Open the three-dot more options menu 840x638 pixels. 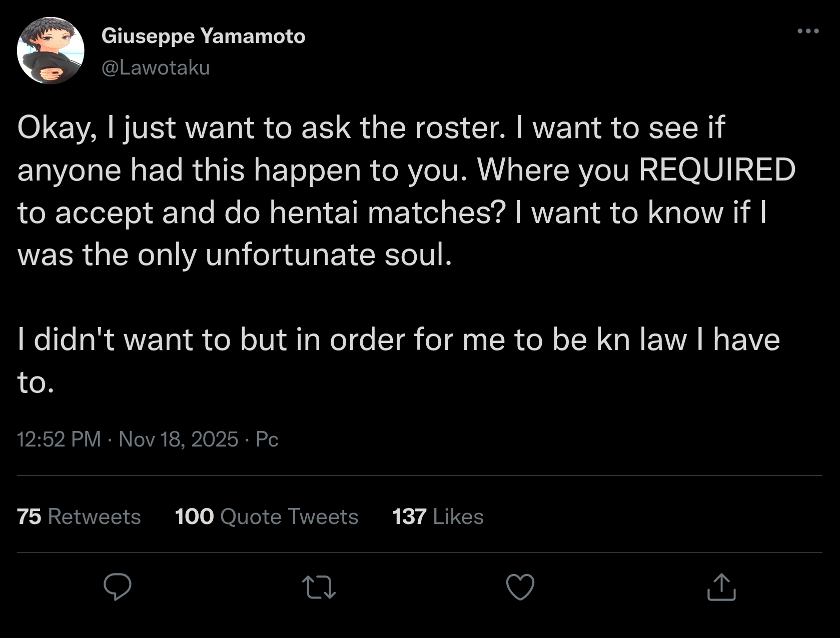click(x=808, y=31)
